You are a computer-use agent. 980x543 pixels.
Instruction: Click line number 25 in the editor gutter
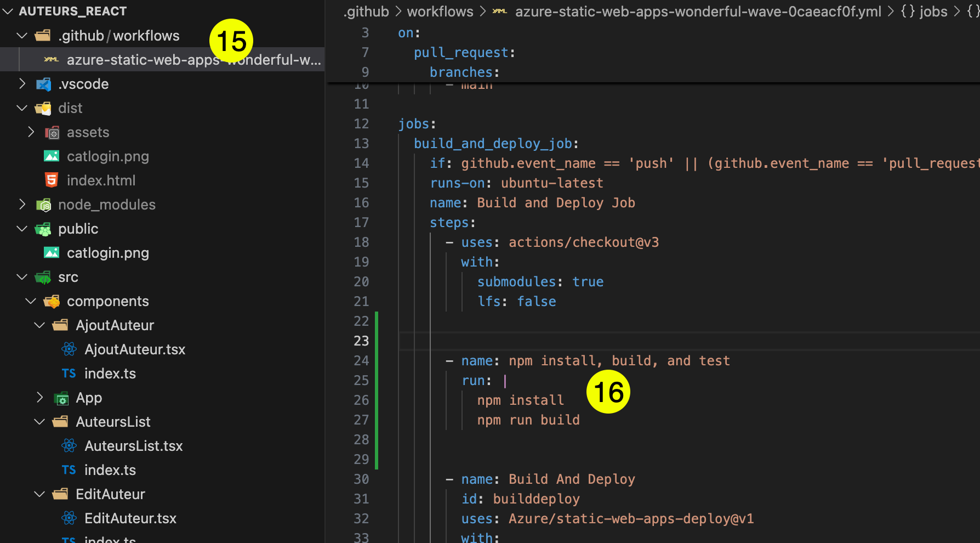click(361, 380)
